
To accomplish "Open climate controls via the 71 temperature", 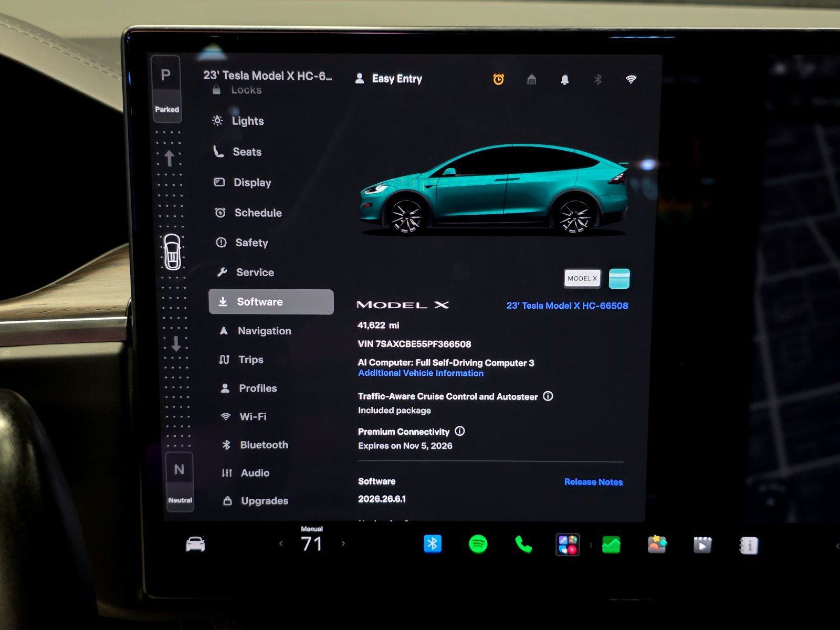I will 311,544.
